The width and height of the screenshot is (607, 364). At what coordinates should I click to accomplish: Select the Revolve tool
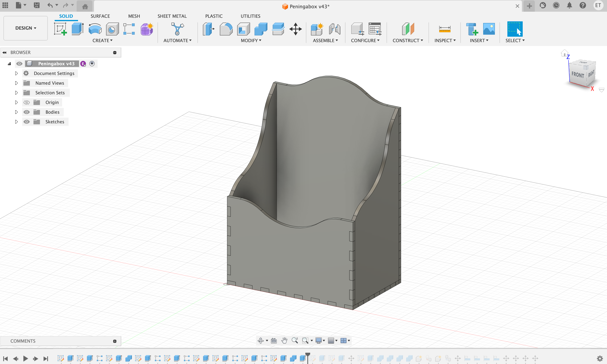[x=95, y=29]
